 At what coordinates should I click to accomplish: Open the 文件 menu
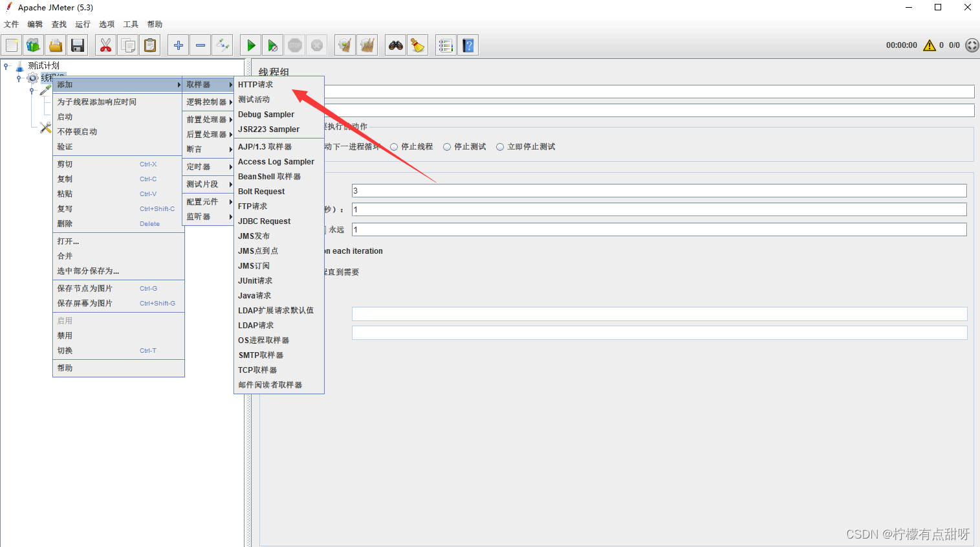[x=11, y=25]
